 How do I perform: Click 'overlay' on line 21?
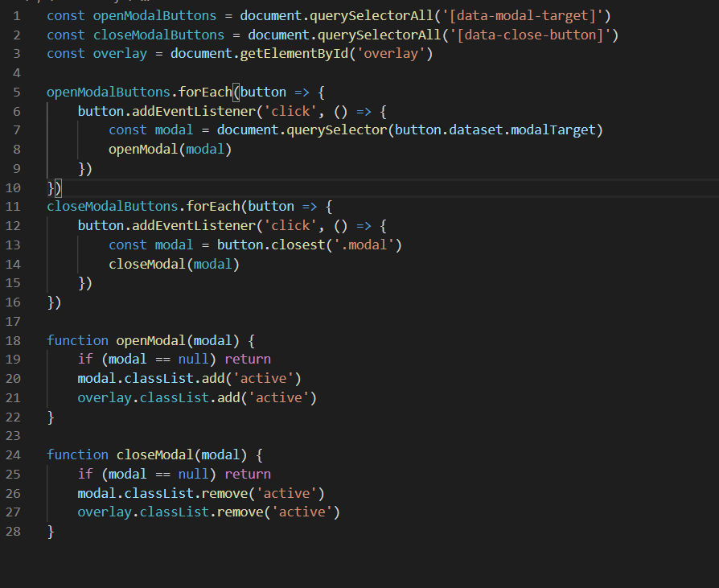click(x=105, y=398)
